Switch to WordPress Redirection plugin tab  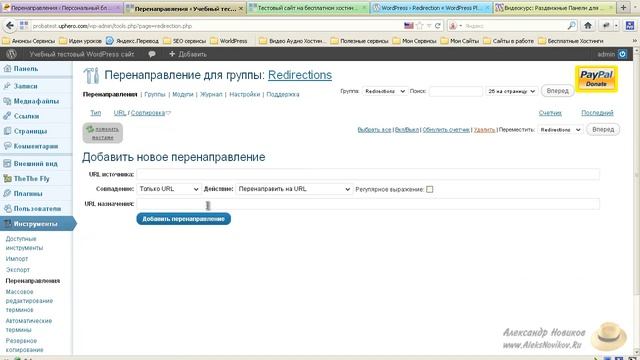pyautogui.click(x=431, y=8)
